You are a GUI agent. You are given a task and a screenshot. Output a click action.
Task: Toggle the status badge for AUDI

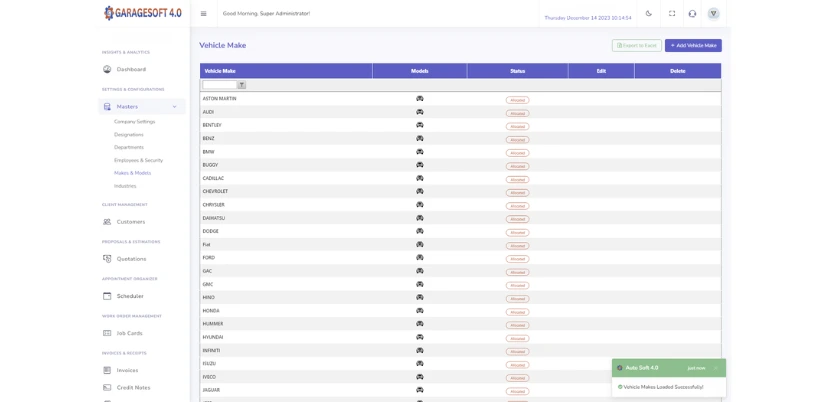tap(517, 113)
